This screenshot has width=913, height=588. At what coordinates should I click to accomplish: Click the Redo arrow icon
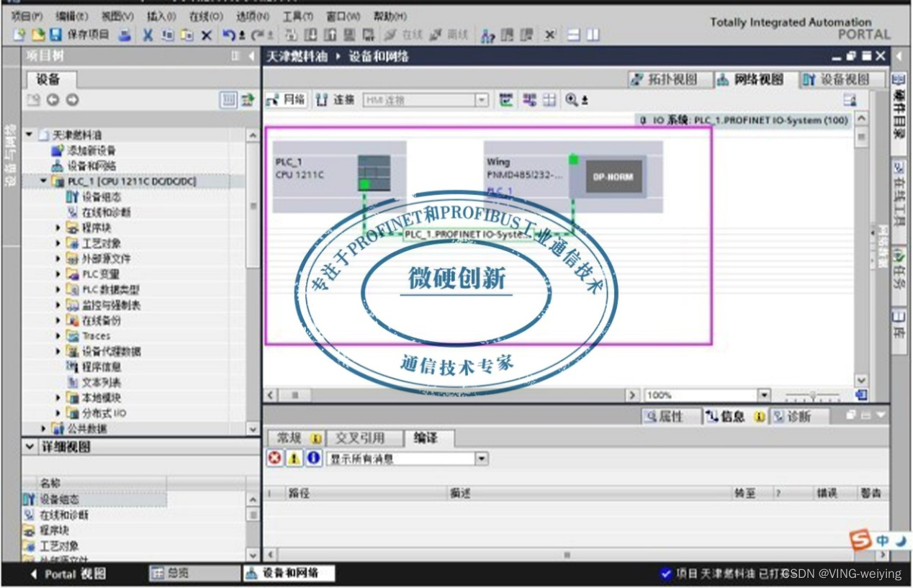[x=257, y=35]
